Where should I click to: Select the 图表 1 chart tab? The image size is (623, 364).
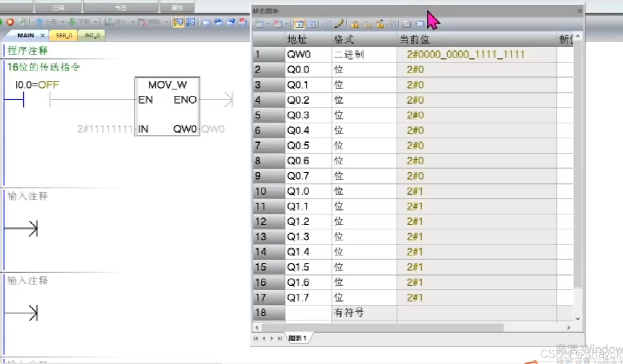tap(298, 338)
